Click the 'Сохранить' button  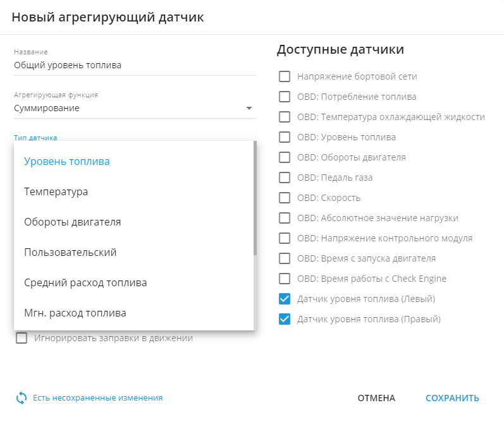452,398
